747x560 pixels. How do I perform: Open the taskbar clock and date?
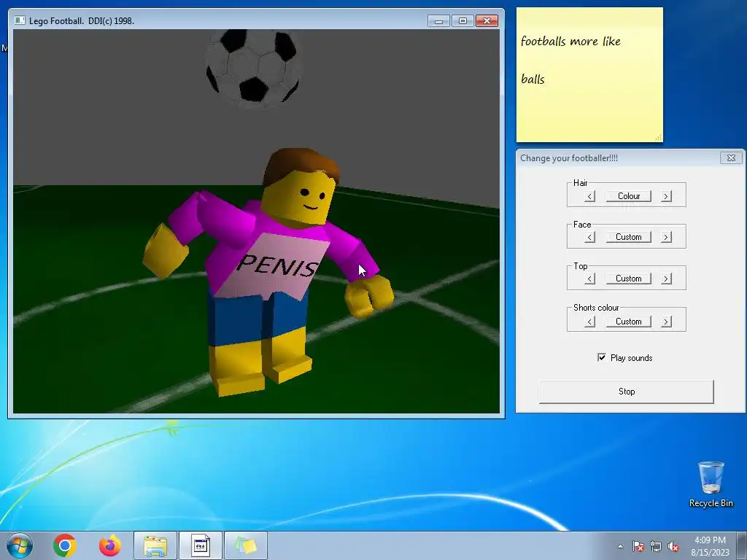(710, 546)
